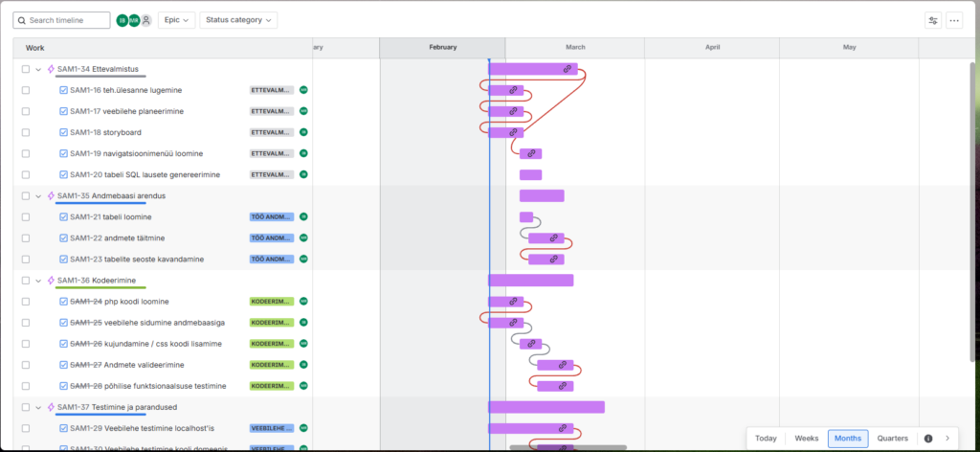980x452 pixels.
Task: Click the task type icon for SAM1-18 storyboard
Action: 64,132
